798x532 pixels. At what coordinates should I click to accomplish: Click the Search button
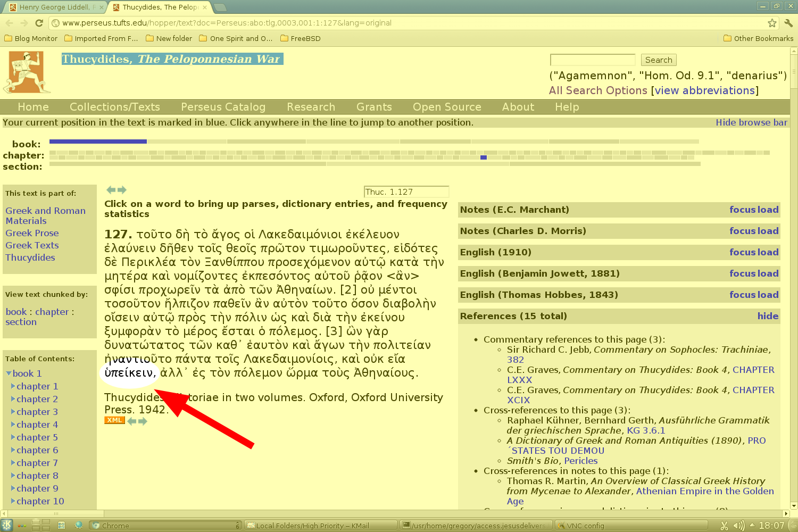[659, 60]
